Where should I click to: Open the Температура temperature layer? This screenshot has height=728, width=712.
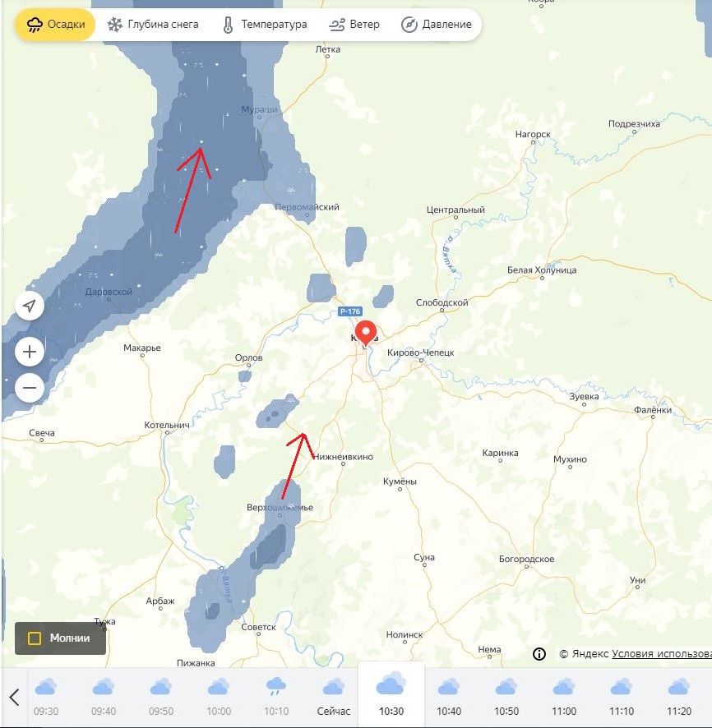264,25
